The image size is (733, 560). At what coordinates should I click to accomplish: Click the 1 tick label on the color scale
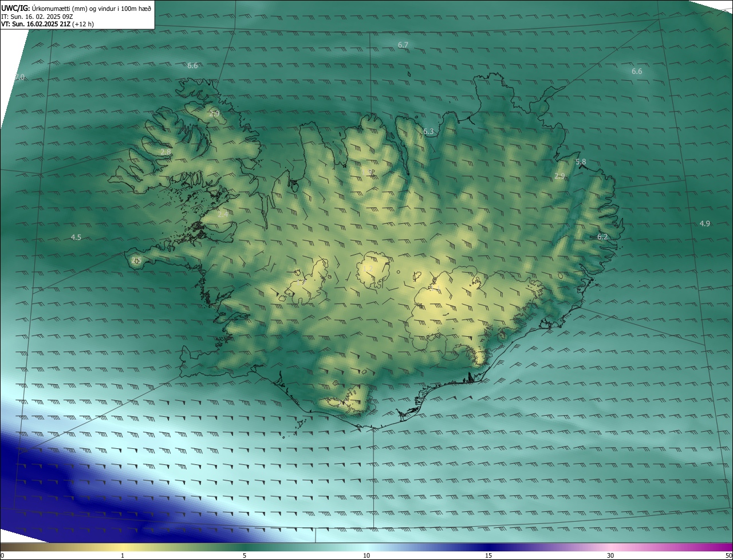pos(123,555)
